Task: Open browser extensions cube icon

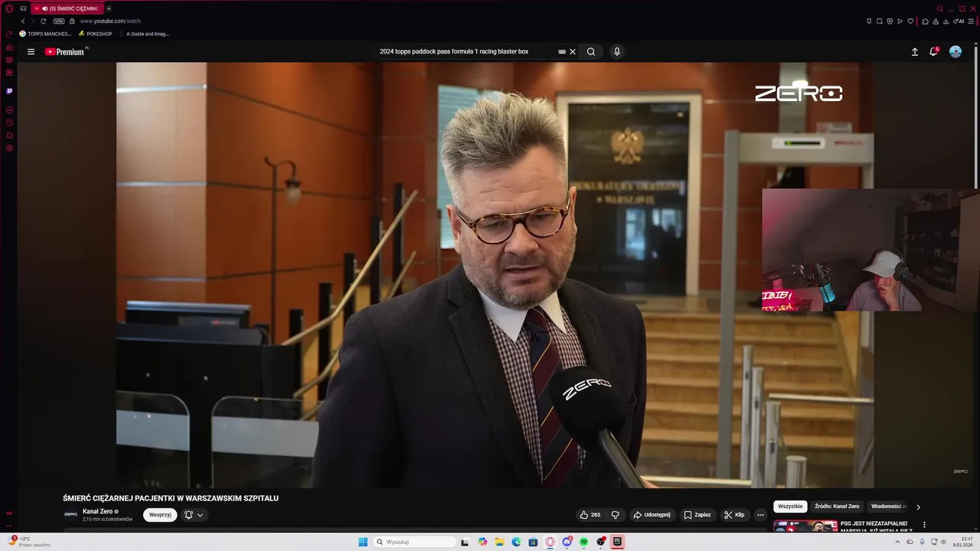Action: point(925,21)
